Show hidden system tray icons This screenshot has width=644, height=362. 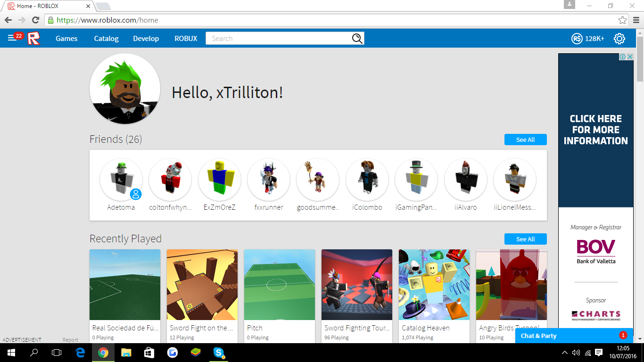point(565,353)
